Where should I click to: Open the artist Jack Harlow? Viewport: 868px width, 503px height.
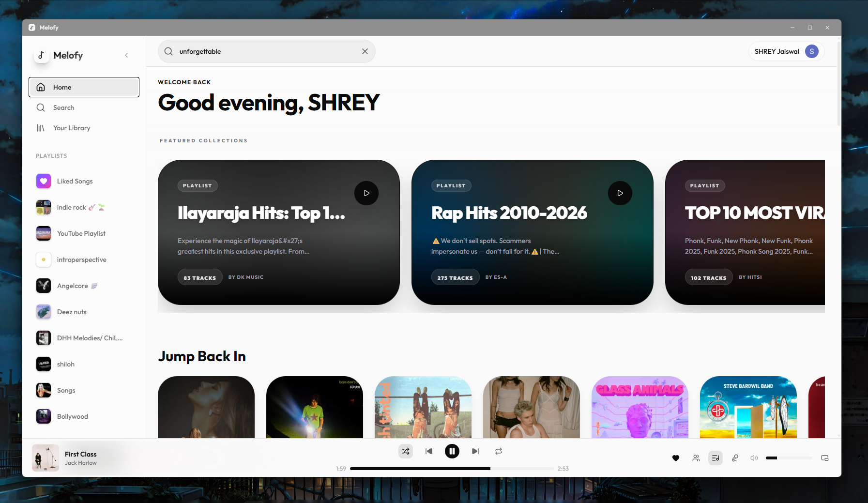(81, 463)
